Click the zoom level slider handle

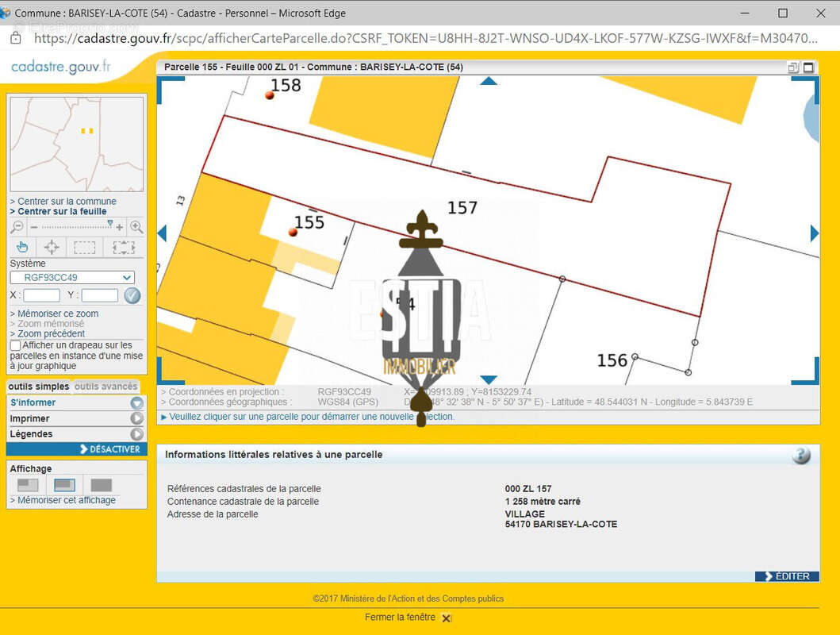[x=109, y=224]
